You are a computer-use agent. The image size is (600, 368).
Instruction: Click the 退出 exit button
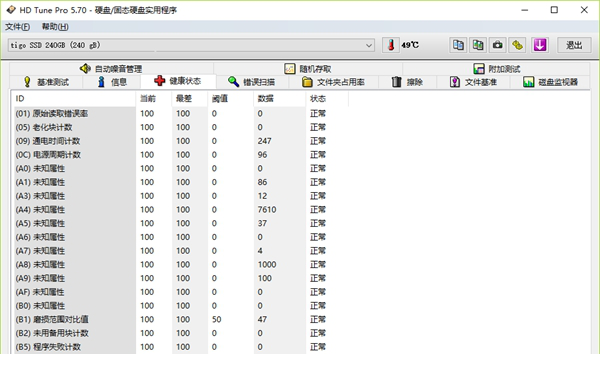click(574, 45)
